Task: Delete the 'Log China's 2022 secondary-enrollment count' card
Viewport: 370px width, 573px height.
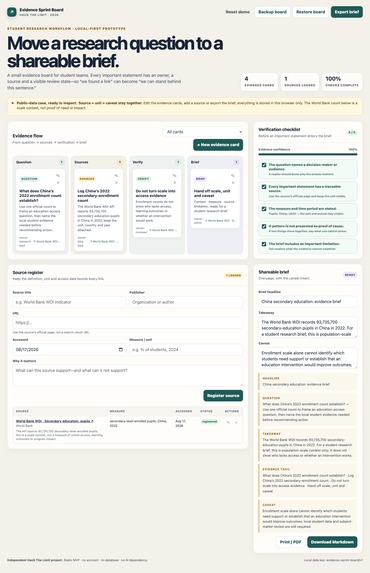Action: click(116, 182)
